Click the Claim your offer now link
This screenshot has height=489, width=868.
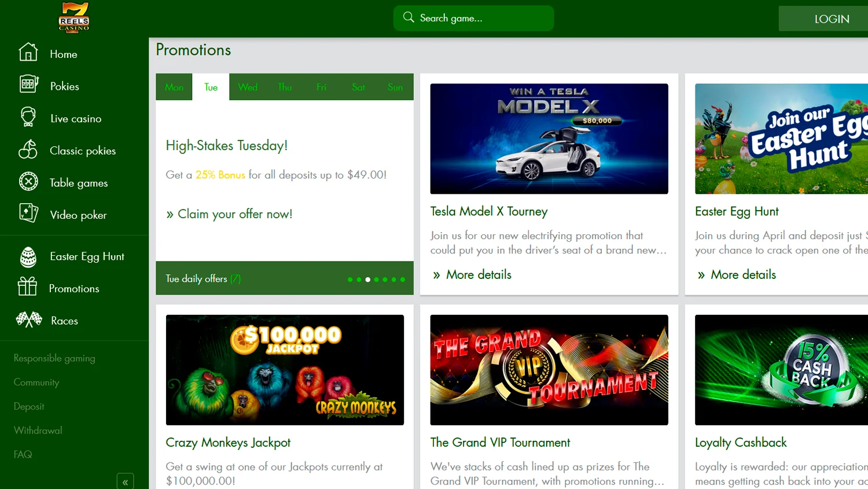click(229, 214)
